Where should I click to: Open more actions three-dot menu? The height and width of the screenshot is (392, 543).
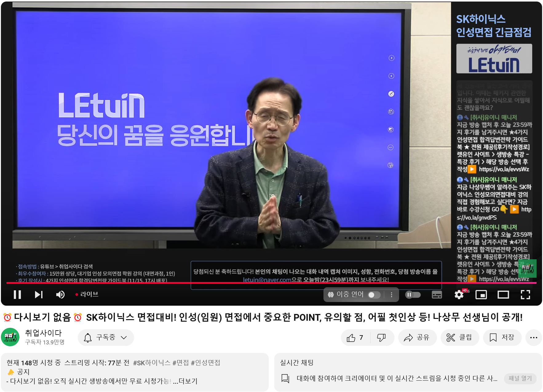[533, 338]
